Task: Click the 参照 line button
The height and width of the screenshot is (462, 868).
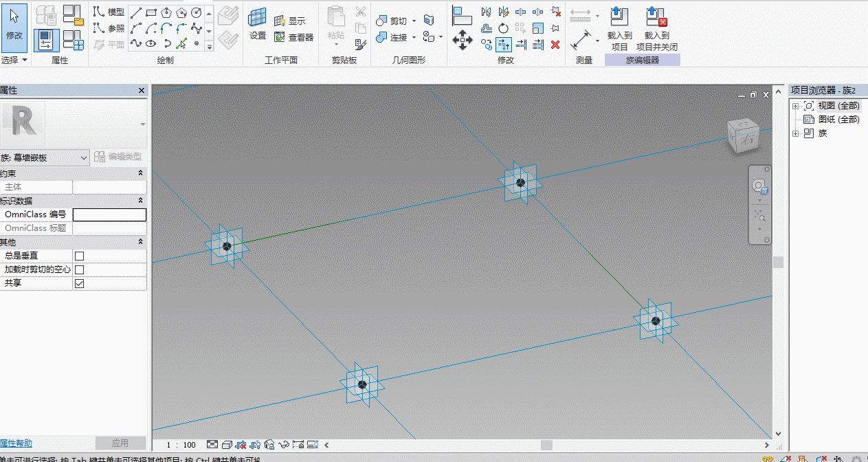Action: point(109,28)
